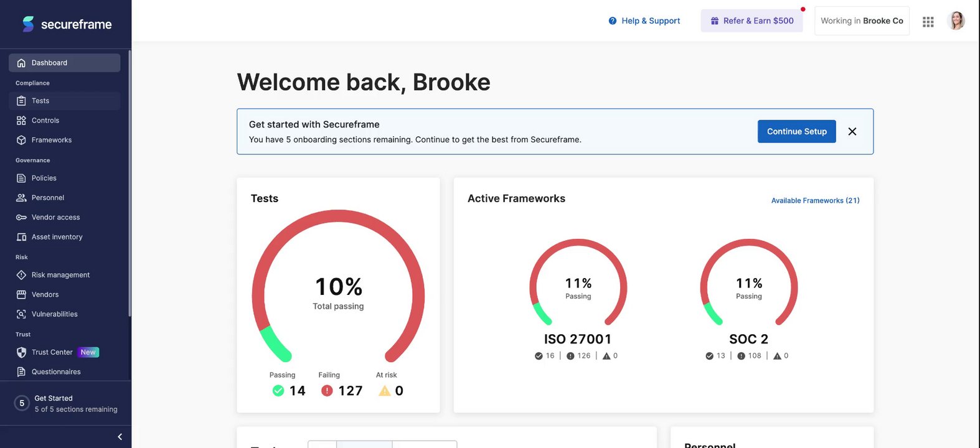
Task: Open Risk management in the sidebar
Action: pyautogui.click(x=65, y=275)
